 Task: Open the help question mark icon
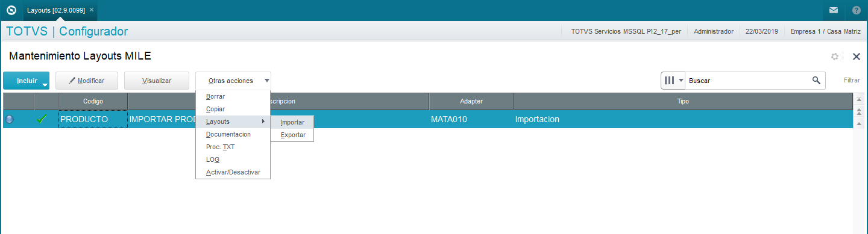pyautogui.click(x=857, y=10)
